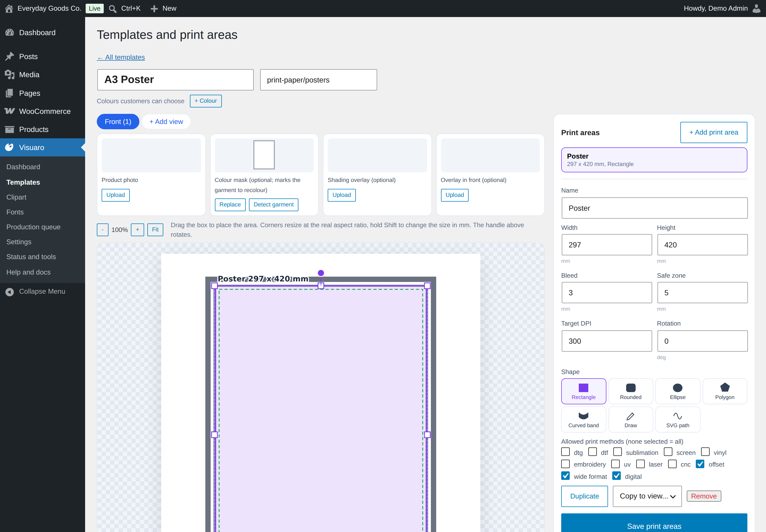Enable the sublimation print method
The image size is (766, 532).
pos(617,452)
